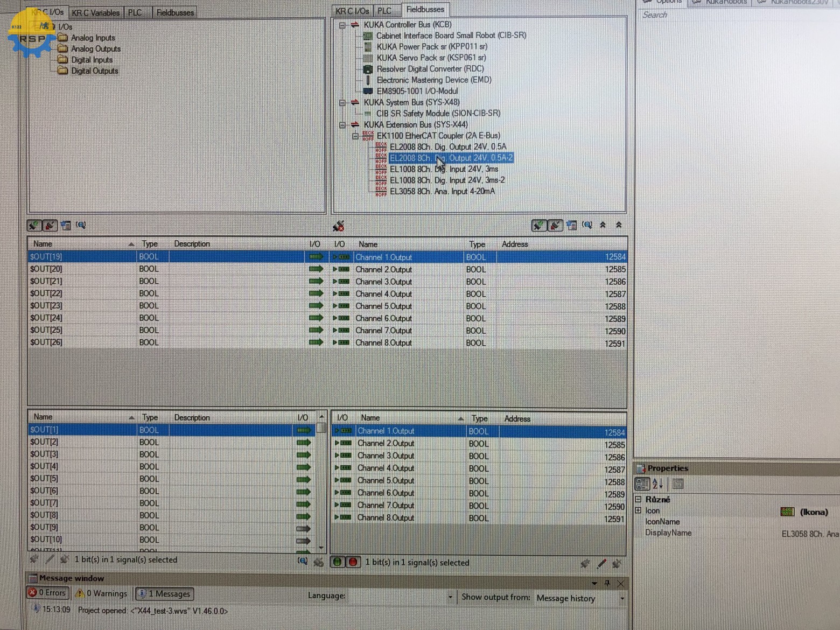The height and width of the screenshot is (630, 840).
Task: Select EL3058 8Ch. Ana. Input 4-20mA
Action: pos(442,191)
